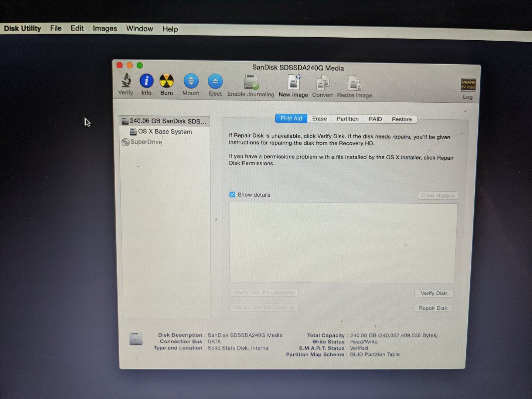The width and height of the screenshot is (532, 399).
Task: Click the disk drive icon beside Disk Description
Action: point(136,338)
